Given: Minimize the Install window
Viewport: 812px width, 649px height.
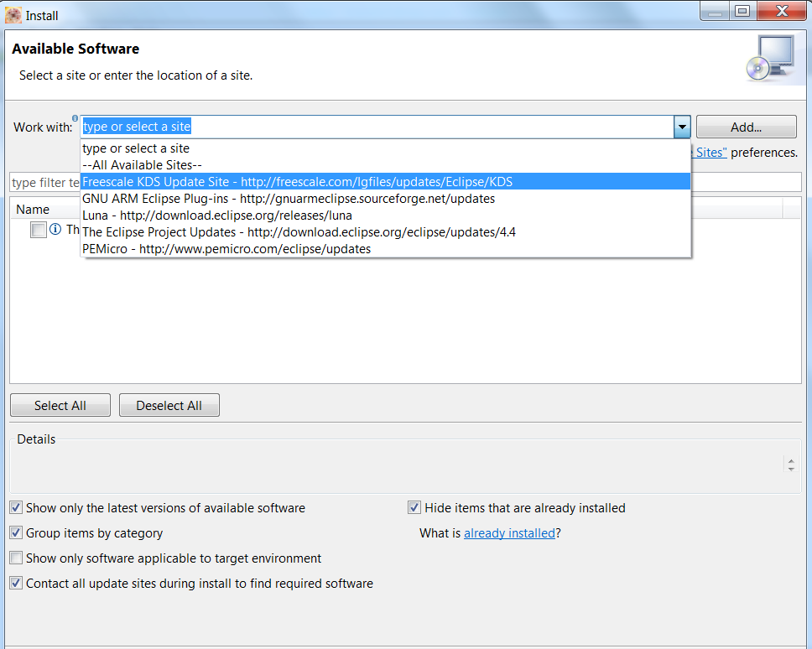Looking at the screenshot, I should click(x=715, y=11).
